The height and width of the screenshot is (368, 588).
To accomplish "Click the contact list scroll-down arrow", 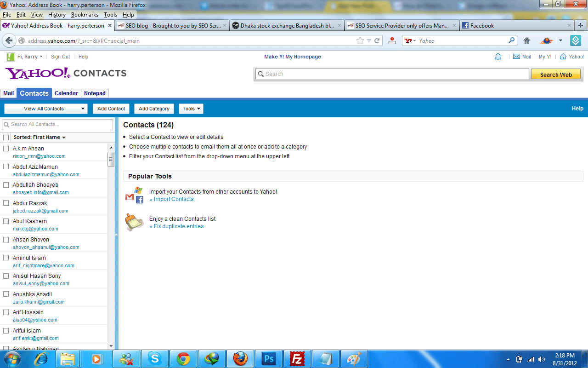I will 111,346.
